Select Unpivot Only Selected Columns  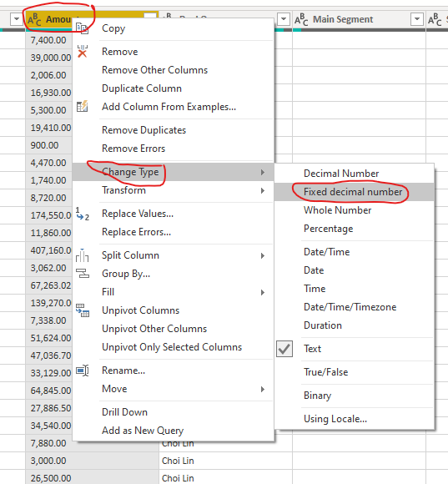[172, 347]
